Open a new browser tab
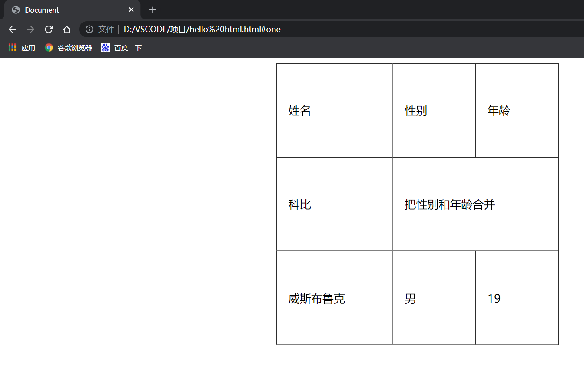Image resolution: width=584 pixels, height=392 pixels. pyautogui.click(x=153, y=10)
